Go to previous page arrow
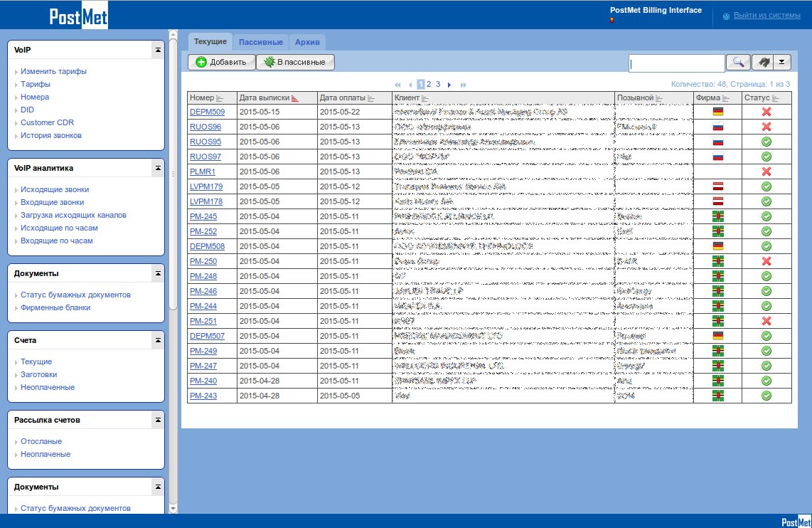Viewport: 812px width, 528px height. click(410, 85)
